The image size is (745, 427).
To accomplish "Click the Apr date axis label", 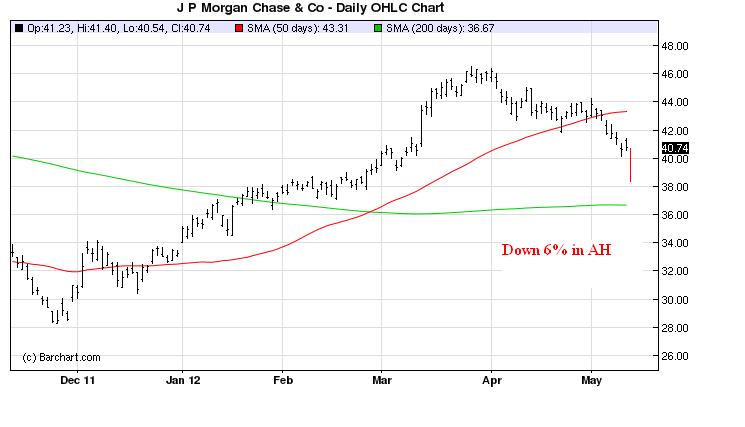I will [x=490, y=381].
